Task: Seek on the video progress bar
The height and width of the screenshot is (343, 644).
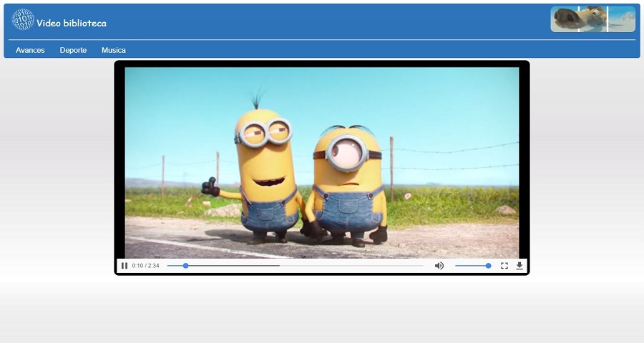Action: point(295,266)
